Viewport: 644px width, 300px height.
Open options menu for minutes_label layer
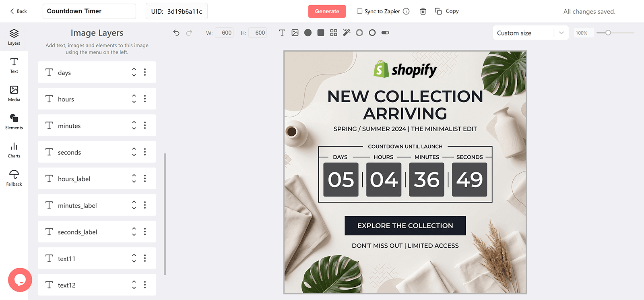[x=145, y=205]
